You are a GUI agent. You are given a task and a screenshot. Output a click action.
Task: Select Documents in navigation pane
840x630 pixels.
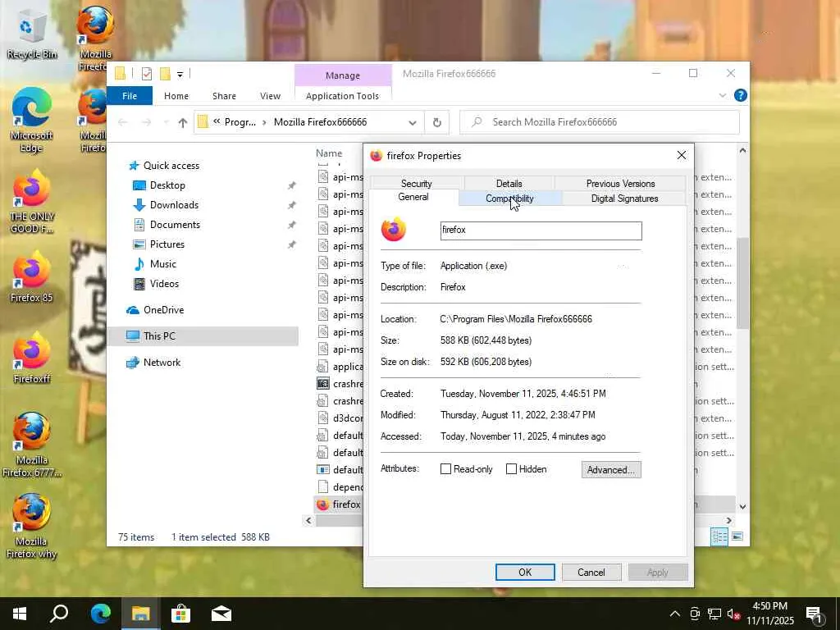(175, 225)
